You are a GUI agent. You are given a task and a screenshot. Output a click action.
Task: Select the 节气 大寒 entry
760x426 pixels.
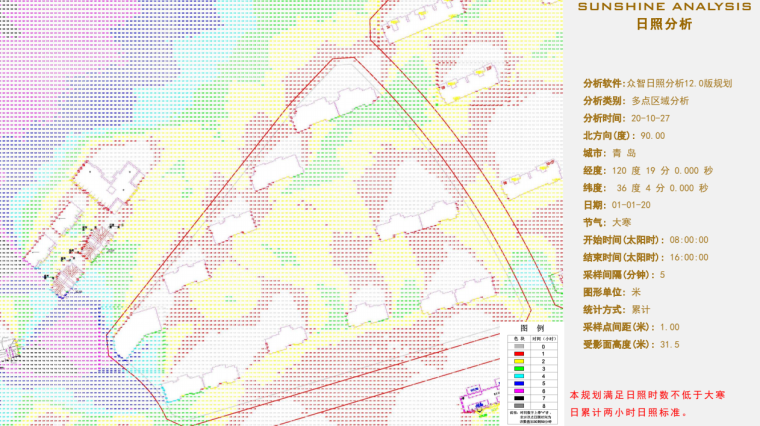(x=608, y=222)
